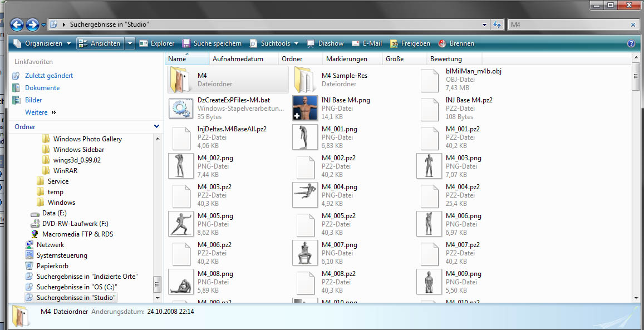This screenshot has width=644, height=330.
Task: Select blMilMan_m4b.obj file icon
Action: [x=430, y=80]
